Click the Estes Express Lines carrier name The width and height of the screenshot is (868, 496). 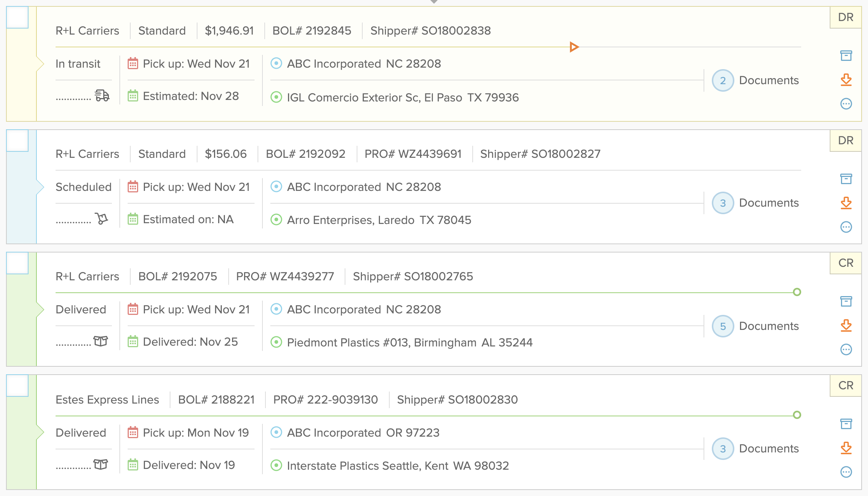[x=107, y=400]
